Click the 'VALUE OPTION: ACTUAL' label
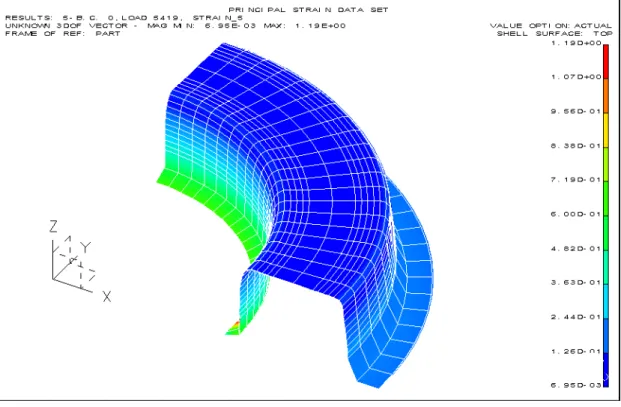This screenshot has height=407, width=621. pos(551,26)
